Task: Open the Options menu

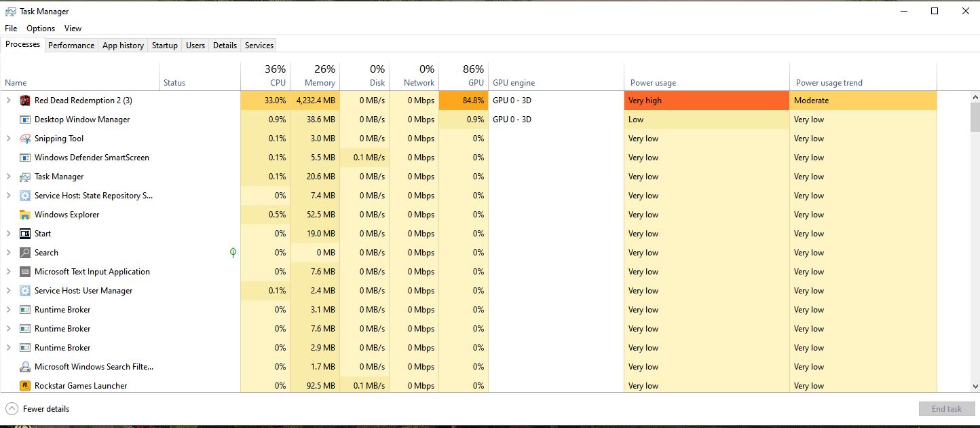Action: [x=41, y=29]
